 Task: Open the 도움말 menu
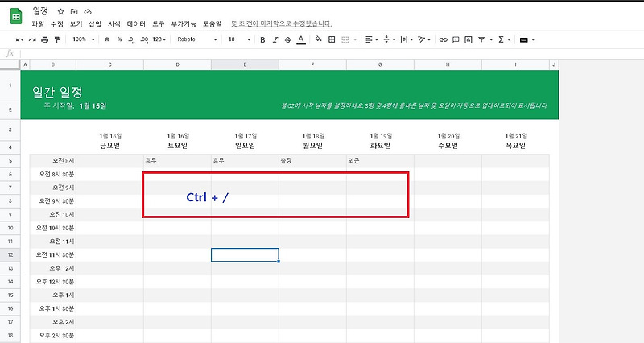(212, 24)
